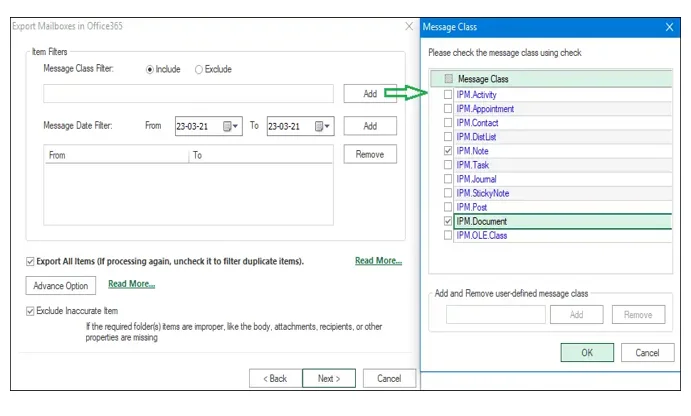The image size is (691, 416).
Task: Open the To date calendar dropdown
Action: pos(327,126)
